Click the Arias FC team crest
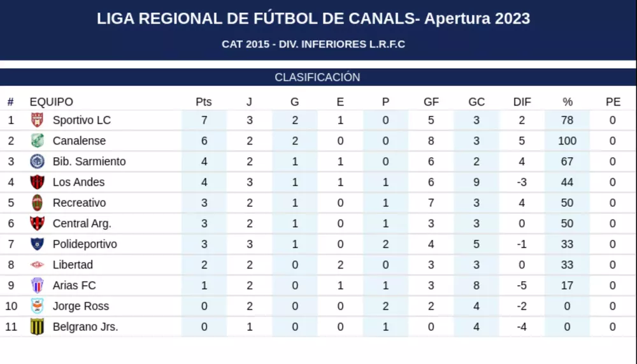 (x=37, y=285)
